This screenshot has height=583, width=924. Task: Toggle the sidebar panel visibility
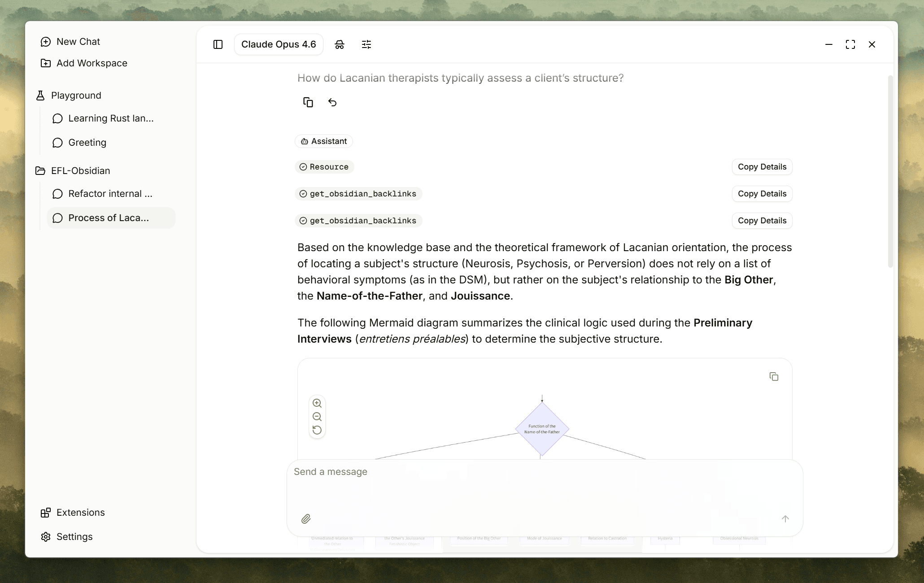click(218, 44)
